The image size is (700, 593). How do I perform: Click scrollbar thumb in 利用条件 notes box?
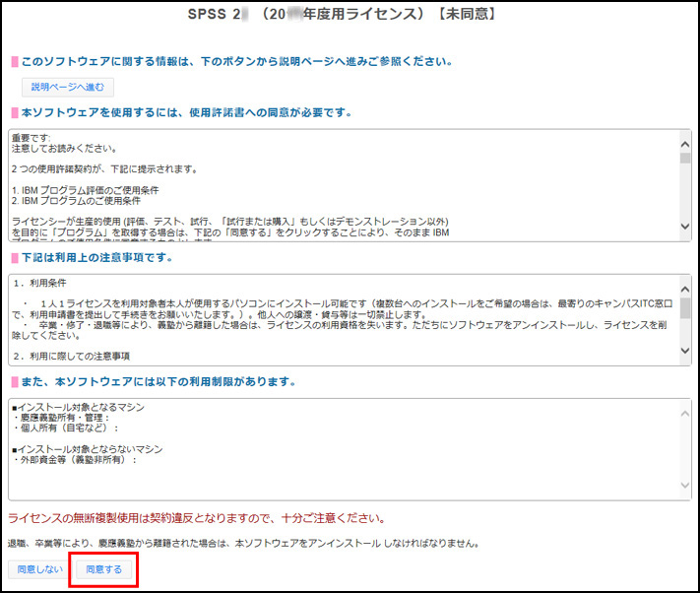[685, 308]
